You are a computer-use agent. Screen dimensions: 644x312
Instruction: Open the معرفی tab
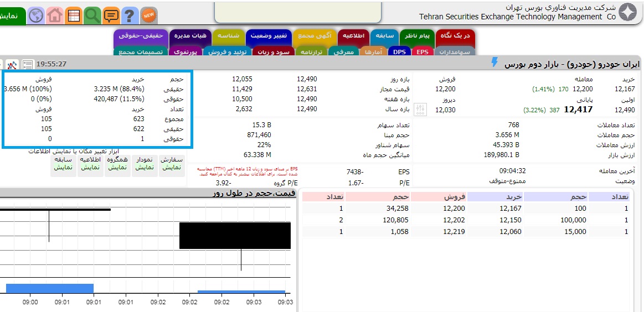tap(344, 52)
